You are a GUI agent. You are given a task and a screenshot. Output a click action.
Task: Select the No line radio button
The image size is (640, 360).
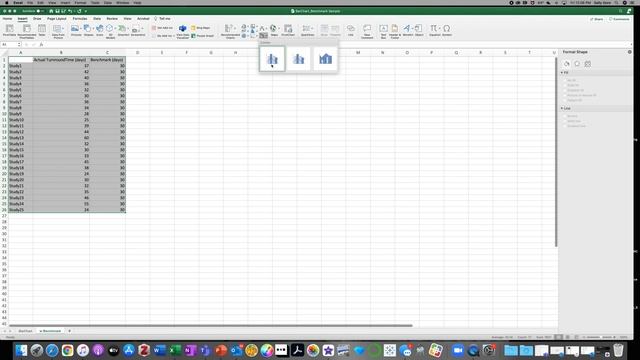click(565, 116)
